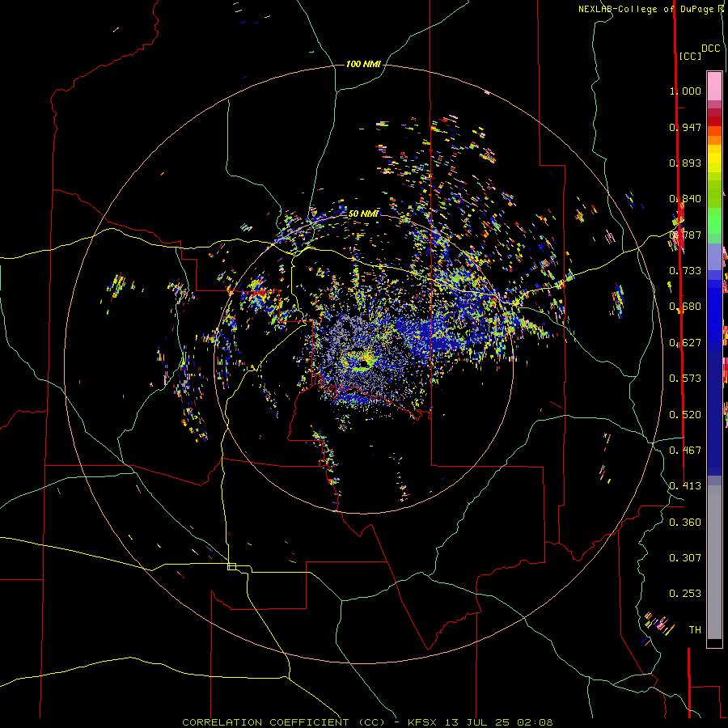Click the [CC] legend unit label

pyautogui.click(x=690, y=56)
